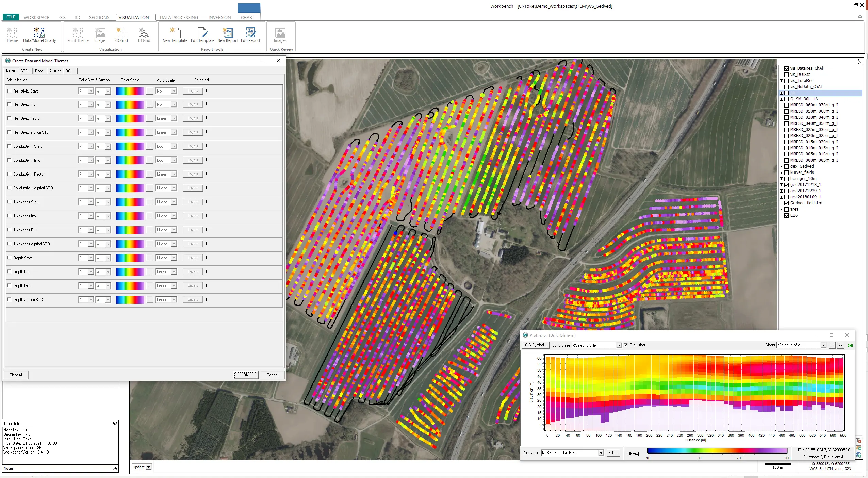Click the color scale swatch for Conductivity Inv.
Image resolution: width=868 pixels, height=478 pixels.
pyautogui.click(x=130, y=160)
